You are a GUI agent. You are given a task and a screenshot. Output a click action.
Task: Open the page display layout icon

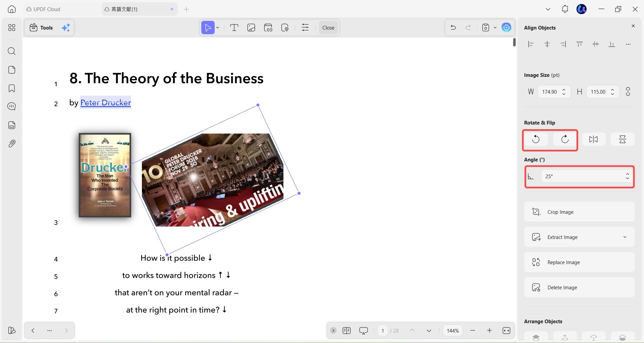point(346,331)
